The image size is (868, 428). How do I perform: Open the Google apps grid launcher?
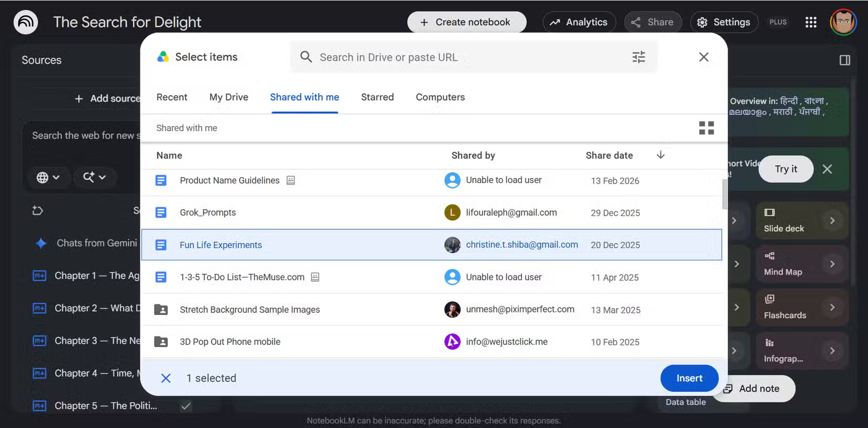[811, 22]
